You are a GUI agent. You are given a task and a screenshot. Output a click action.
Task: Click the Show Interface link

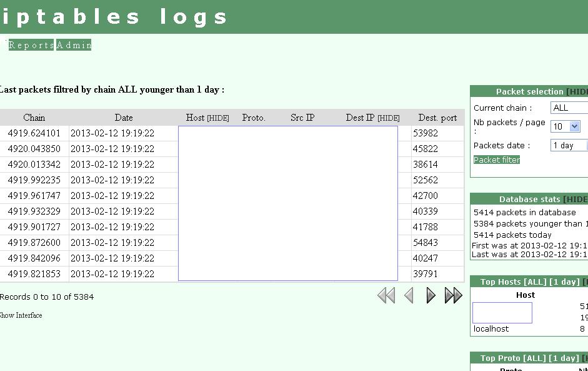click(x=20, y=315)
